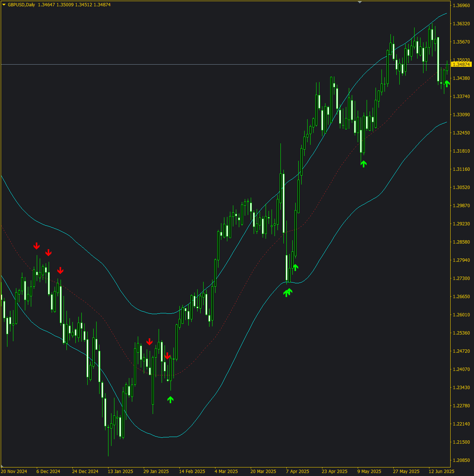Select the GBPUSD,Daily chart title text
This screenshot has height=476, width=474.
21,5
